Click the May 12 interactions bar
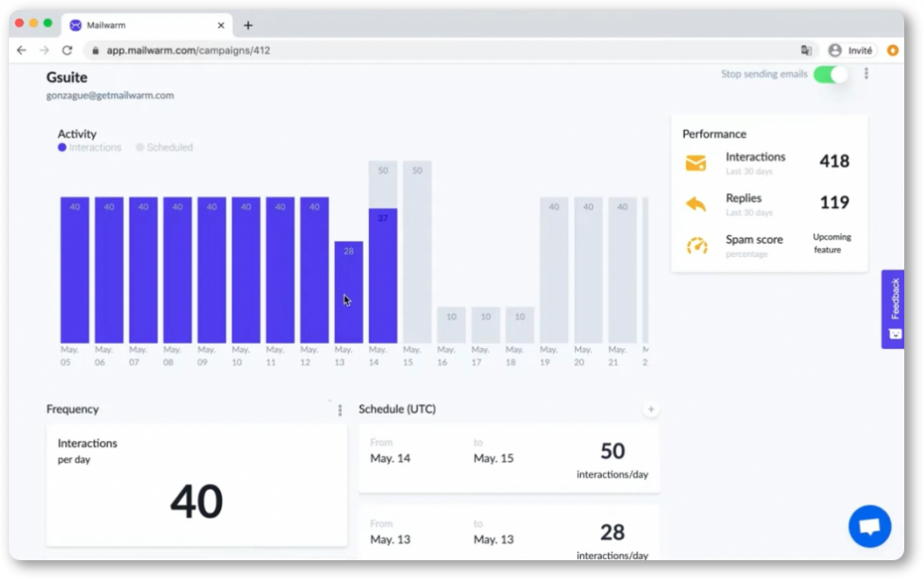 314,270
